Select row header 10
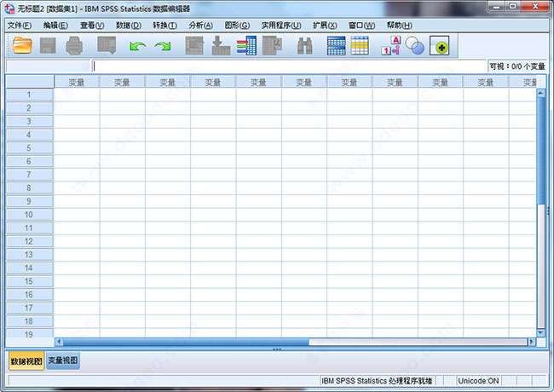554x392 pixels. 29,215
